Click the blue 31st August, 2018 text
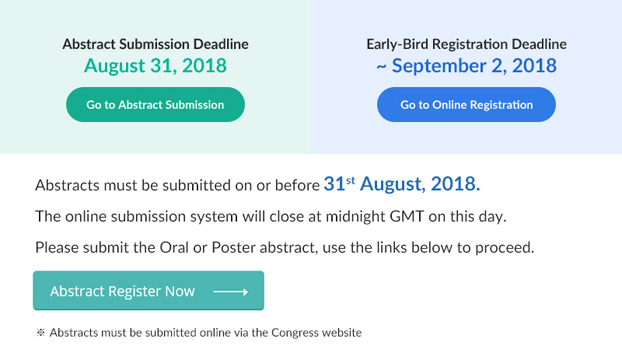The width and height of the screenshot is (622, 363). coord(402,184)
